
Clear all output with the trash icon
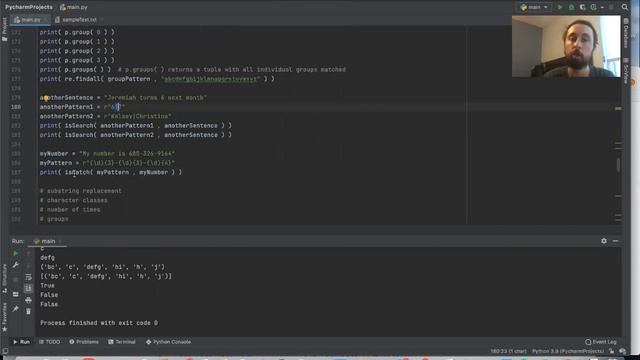pyautogui.click(x=28, y=312)
